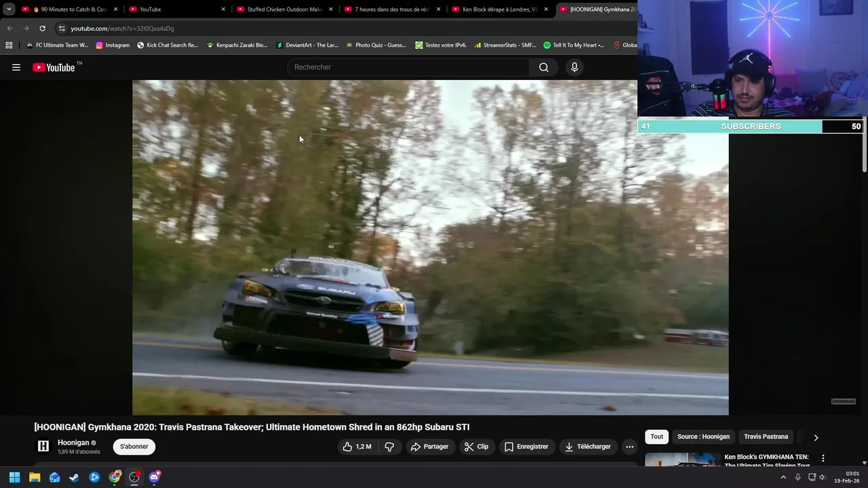This screenshot has height=488, width=868.
Task: Open the Photo Quiz - Guess... bookmark
Action: pos(376,45)
